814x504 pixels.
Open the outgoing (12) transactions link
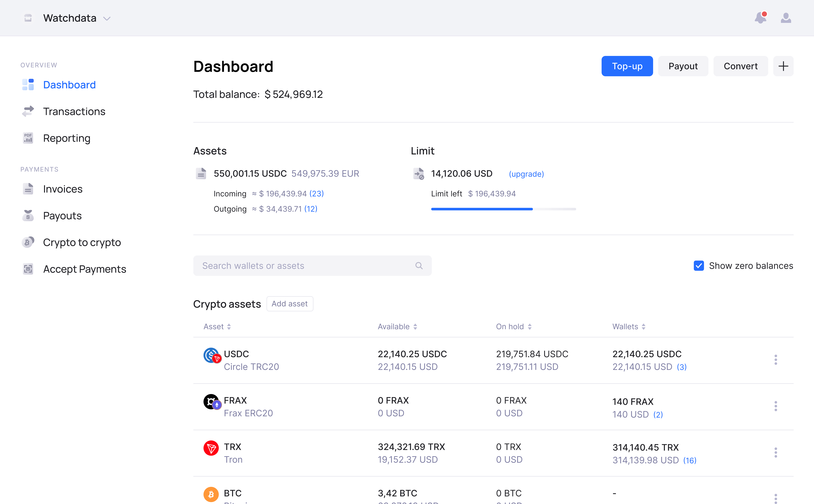coord(310,209)
